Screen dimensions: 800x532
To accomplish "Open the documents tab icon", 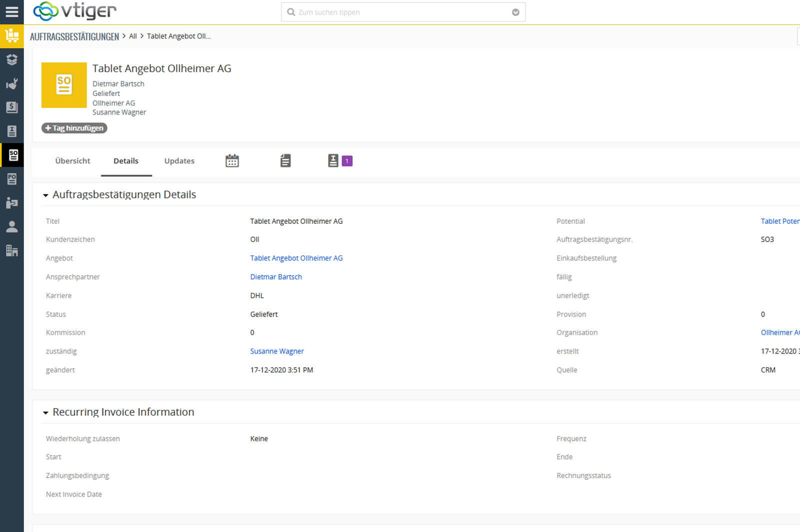I will pos(285,161).
